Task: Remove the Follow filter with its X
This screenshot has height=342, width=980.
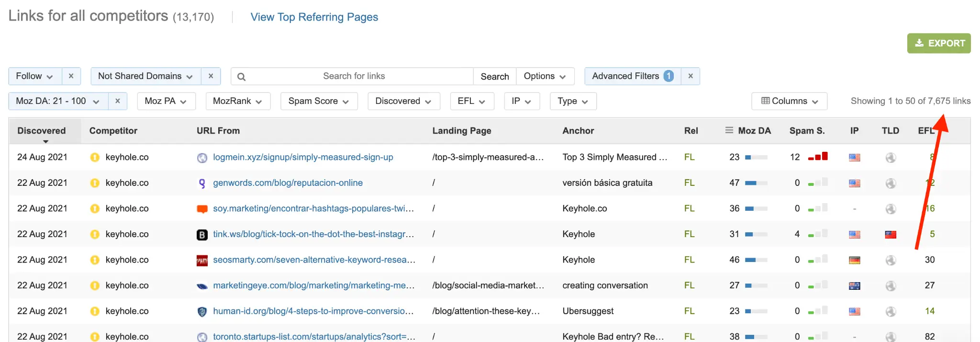Action: 71,76
